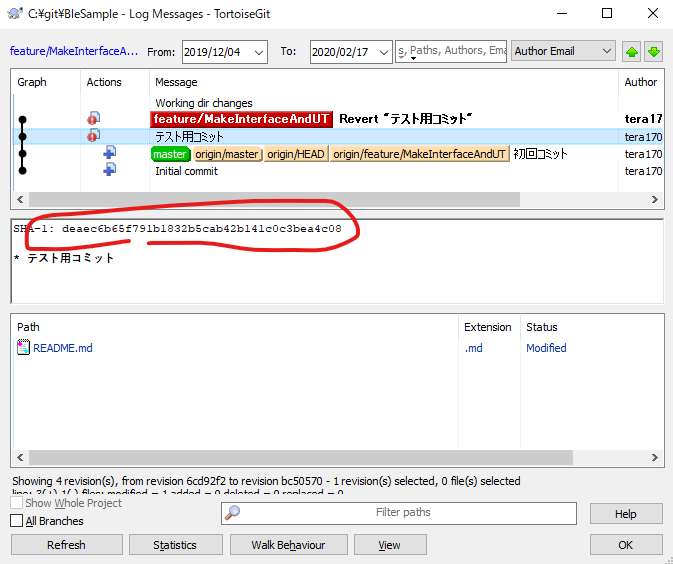This screenshot has width=673, height=564.
Task: Click the Filter paths input field
Action: tap(399, 512)
